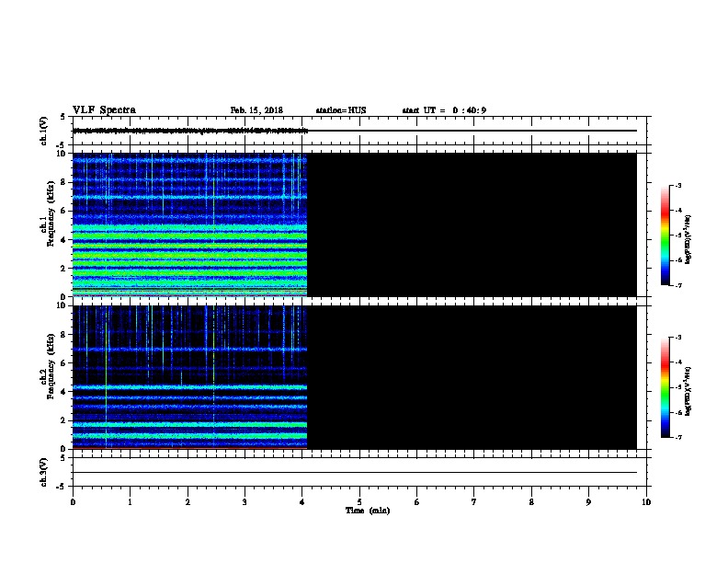Click the "3" label on the time axis
728x563 pixels.
coord(245,501)
